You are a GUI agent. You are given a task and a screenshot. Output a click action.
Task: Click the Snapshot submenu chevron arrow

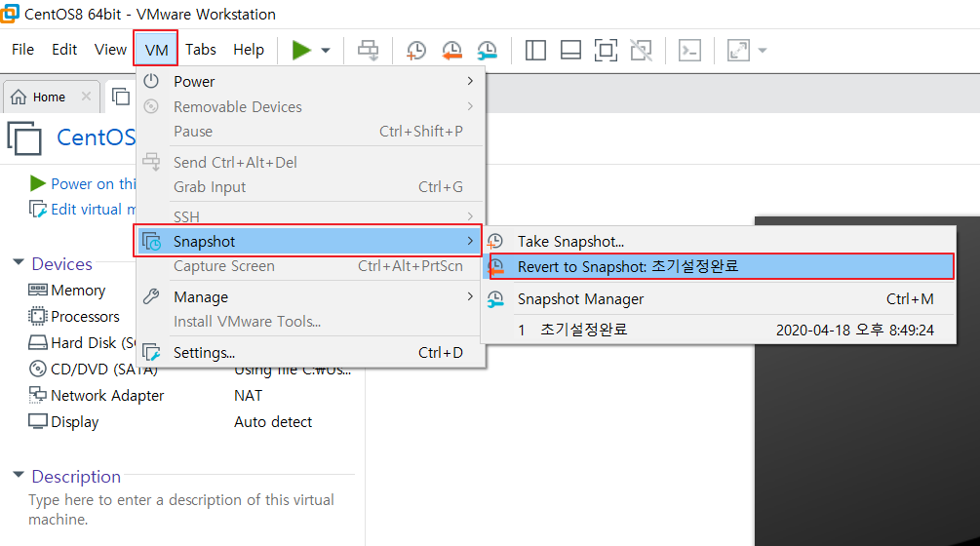(470, 241)
